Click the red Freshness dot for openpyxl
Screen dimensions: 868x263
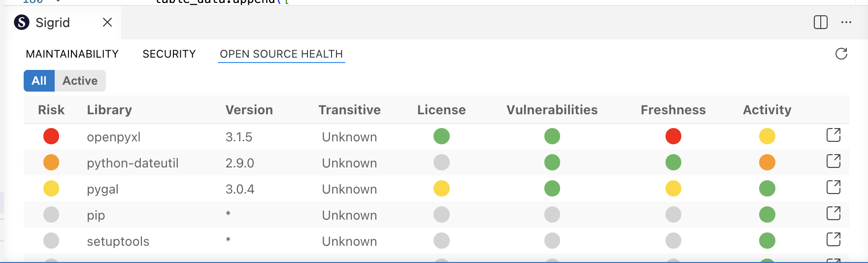(673, 136)
